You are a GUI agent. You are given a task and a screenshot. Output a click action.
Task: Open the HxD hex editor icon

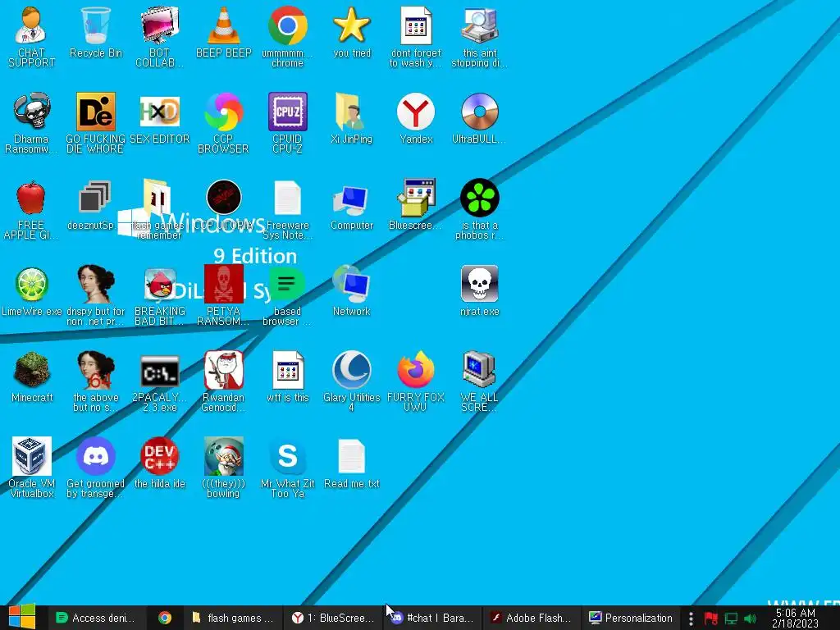(x=159, y=118)
